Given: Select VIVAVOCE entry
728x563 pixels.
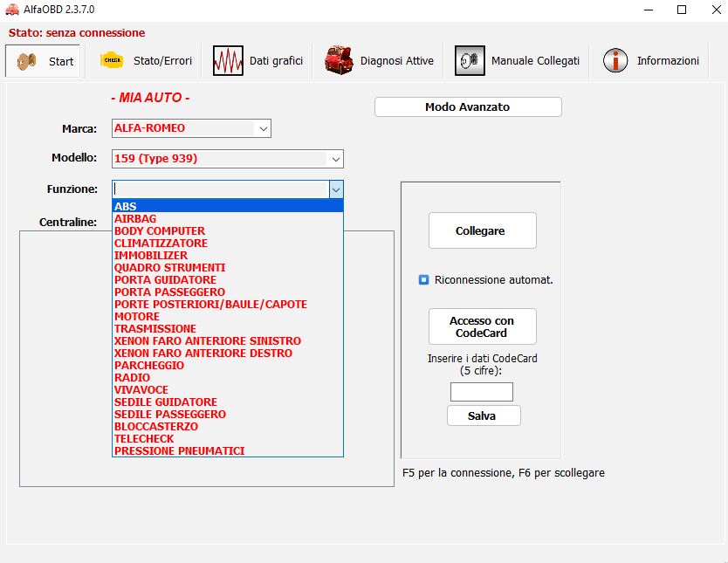Looking at the screenshot, I should pyautogui.click(x=228, y=390).
